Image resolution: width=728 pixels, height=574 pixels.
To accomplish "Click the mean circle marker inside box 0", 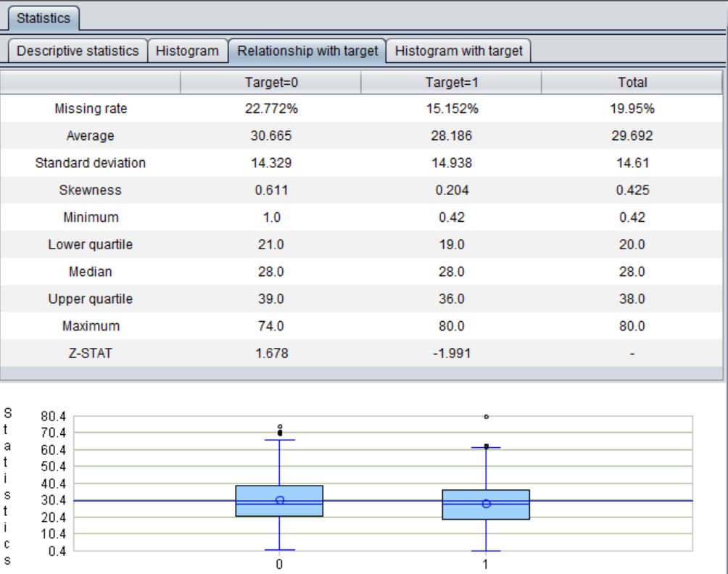I will click(x=280, y=500).
